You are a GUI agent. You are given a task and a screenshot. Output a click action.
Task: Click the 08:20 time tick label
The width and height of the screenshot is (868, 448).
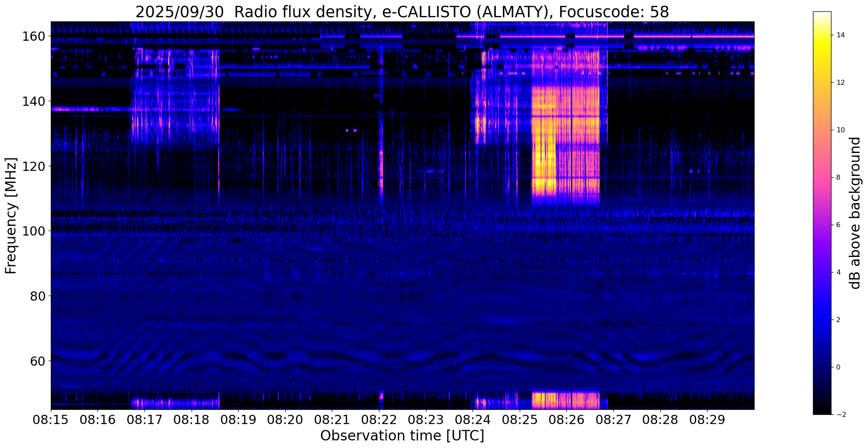(x=285, y=420)
